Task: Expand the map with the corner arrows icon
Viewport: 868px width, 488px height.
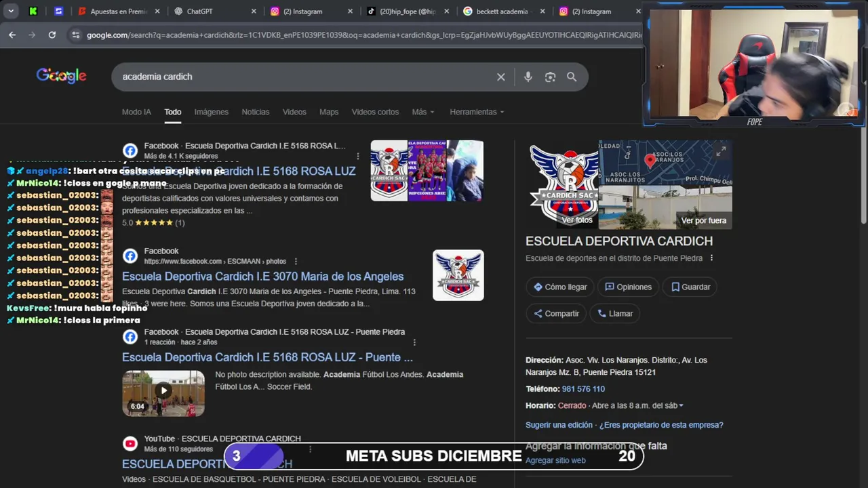Action: coord(721,151)
